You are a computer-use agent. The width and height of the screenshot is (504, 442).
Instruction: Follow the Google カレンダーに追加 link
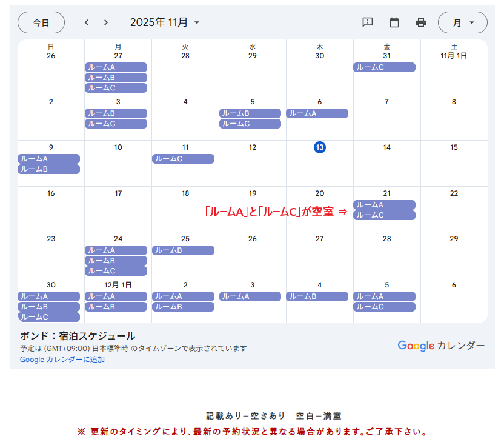62,359
